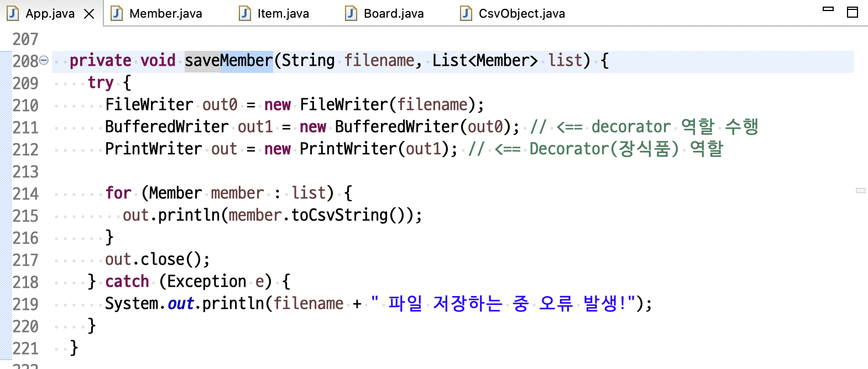Click the 'try' keyword on line 209
The width and height of the screenshot is (868, 369).
101,82
